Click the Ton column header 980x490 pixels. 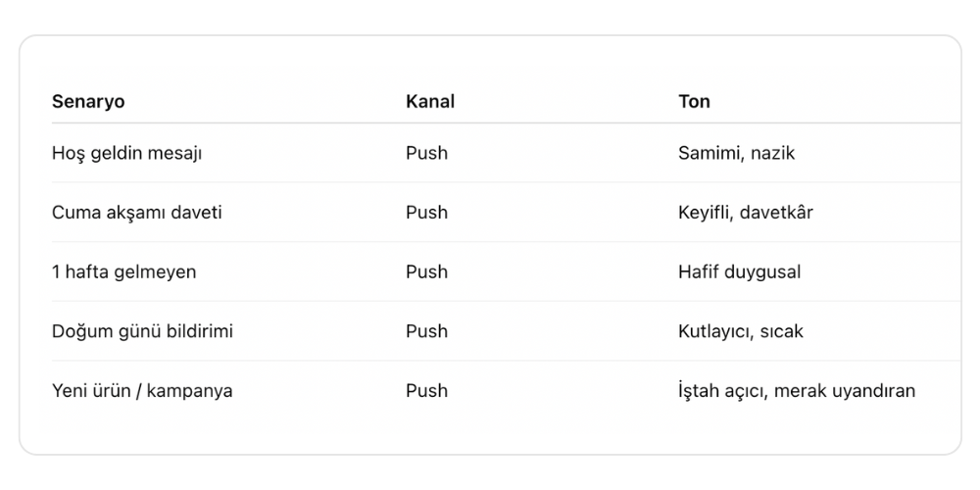(x=694, y=101)
